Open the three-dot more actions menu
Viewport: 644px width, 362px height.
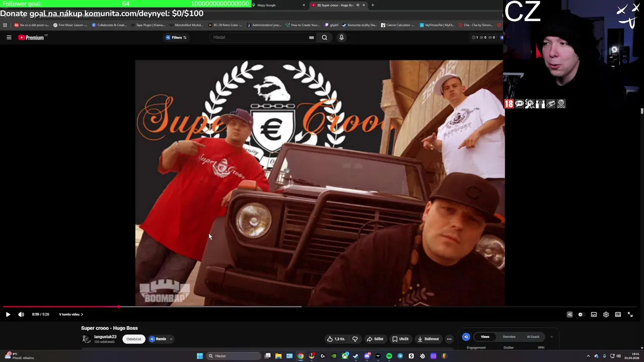pos(449,339)
